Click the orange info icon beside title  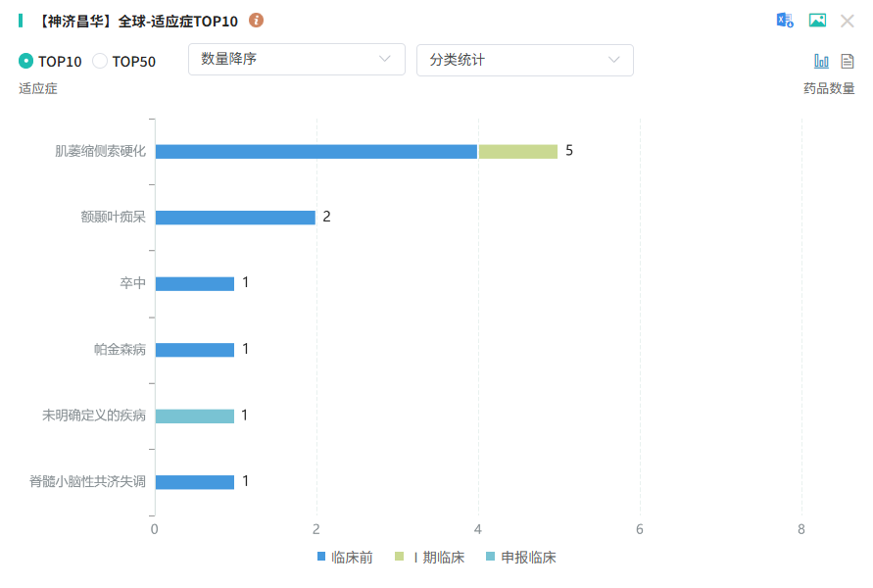256,21
